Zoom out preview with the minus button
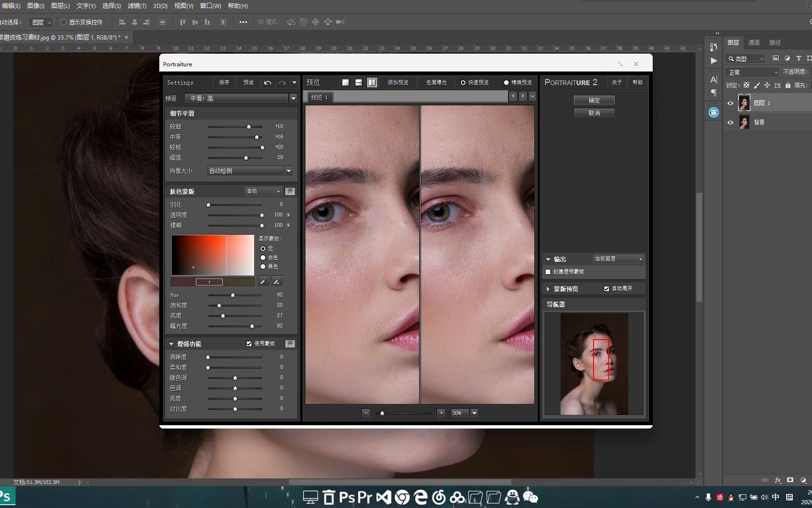Viewport: 812px width, 508px height. click(366, 413)
